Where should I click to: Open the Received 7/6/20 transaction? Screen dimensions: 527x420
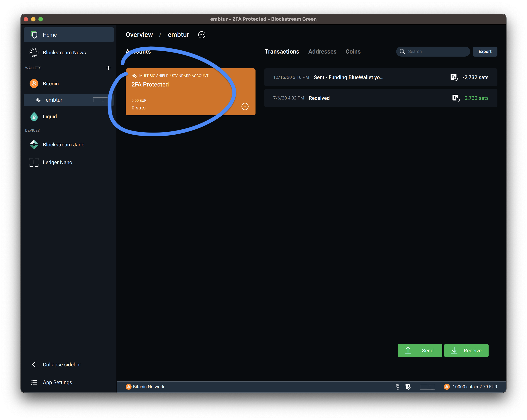[381, 98]
